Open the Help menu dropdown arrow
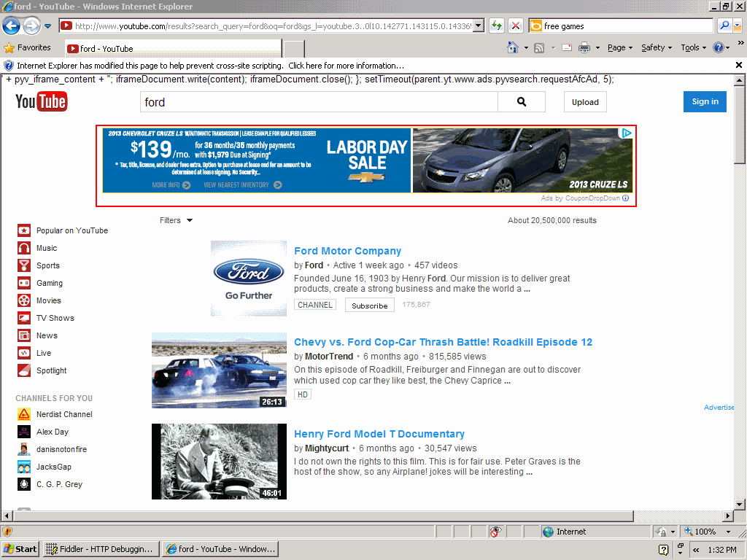Image resolution: width=747 pixels, height=560 pixels. tap(727, 47)
